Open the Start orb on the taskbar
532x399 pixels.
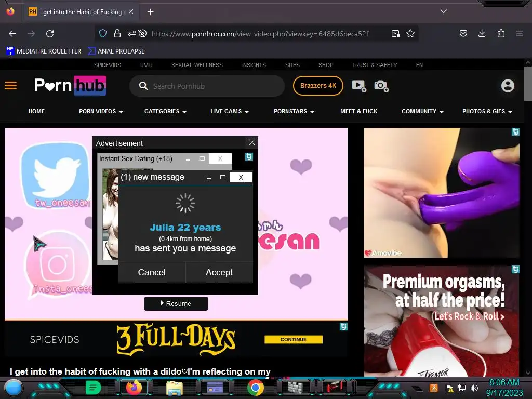coord(13,388)
